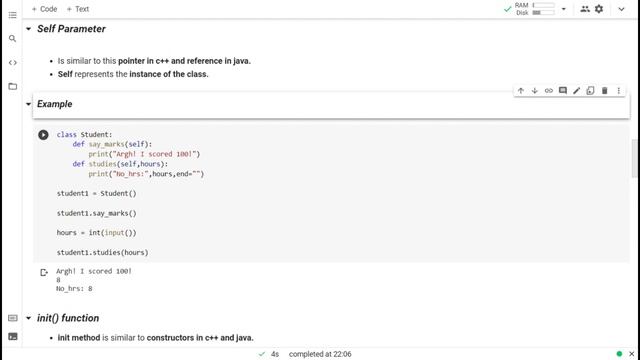Open the command palette icon at bottom left
Screen dimensions: 640x360
(13, 318)
